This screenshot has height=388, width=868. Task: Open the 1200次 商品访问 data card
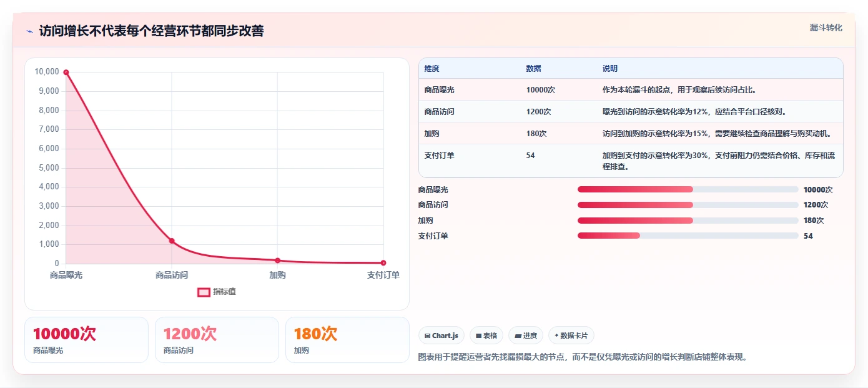tap(217, 340)
